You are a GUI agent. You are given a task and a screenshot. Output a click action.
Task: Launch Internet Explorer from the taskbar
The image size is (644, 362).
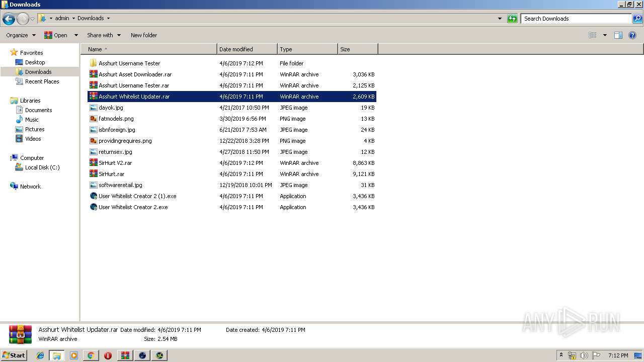(x=40, y=355)
